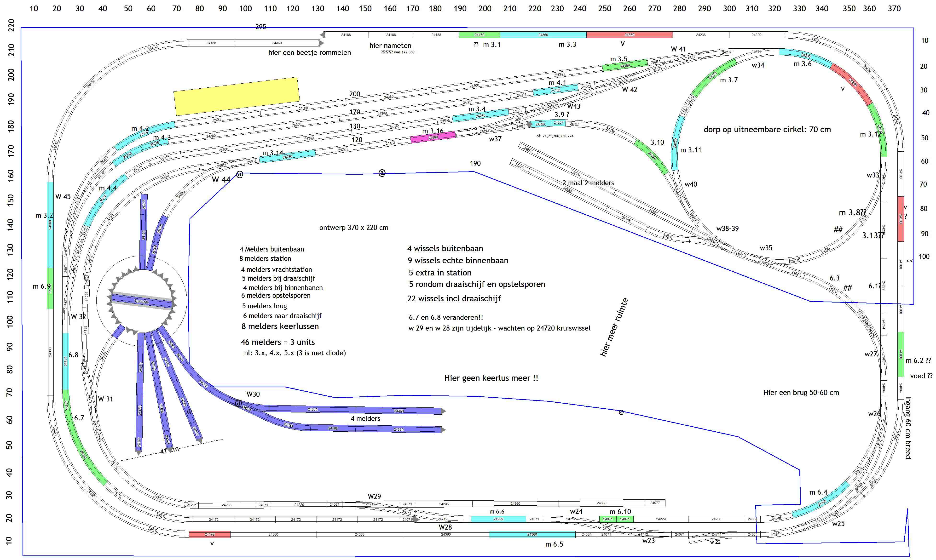
Task: Select the 'm 6.9' label
Action: [x=41, y=286]
